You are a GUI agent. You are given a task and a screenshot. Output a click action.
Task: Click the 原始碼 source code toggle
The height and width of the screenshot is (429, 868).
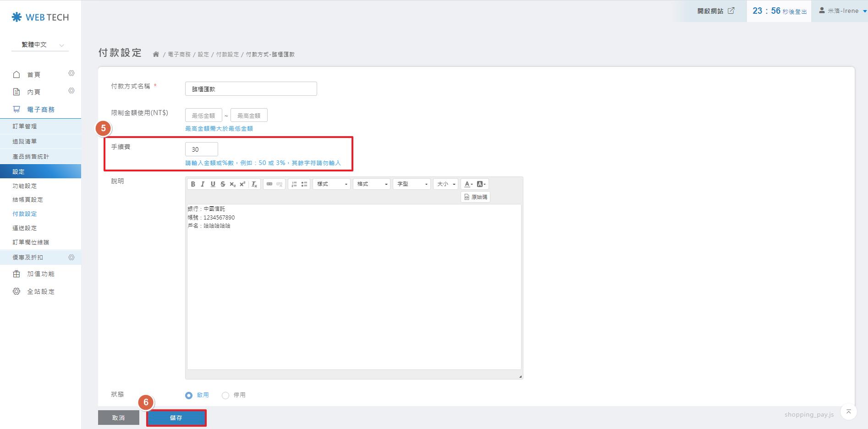(x=475, y=197)
